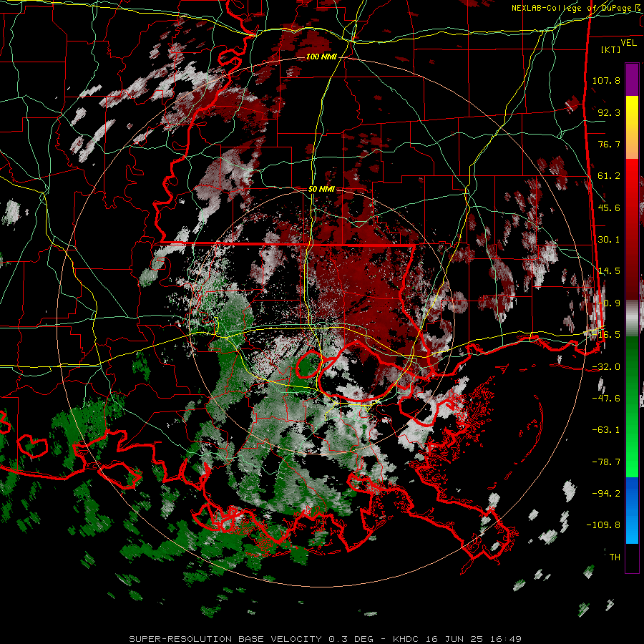The height and width of the screenshot is (644, 644).
Task: Click the 45.6 velocity scale value
Action: point(609,208)
